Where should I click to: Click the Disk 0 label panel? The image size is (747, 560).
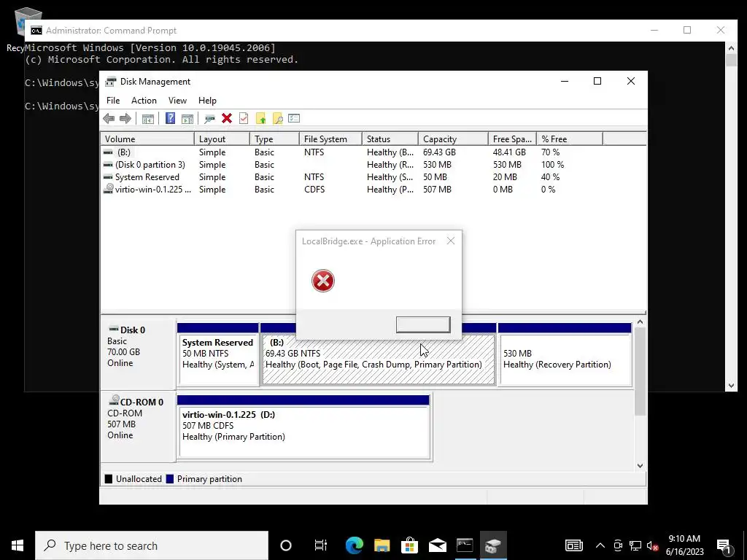tap(138, 354)
